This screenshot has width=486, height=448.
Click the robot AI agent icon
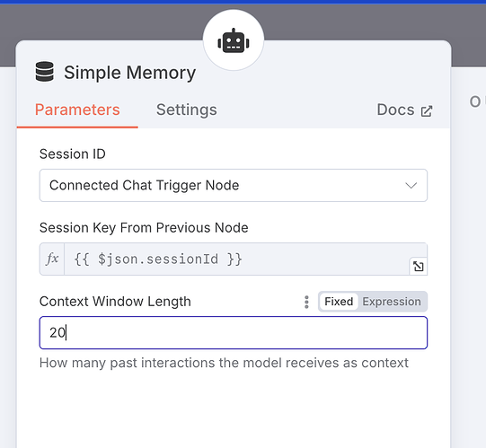pos(234,41)
